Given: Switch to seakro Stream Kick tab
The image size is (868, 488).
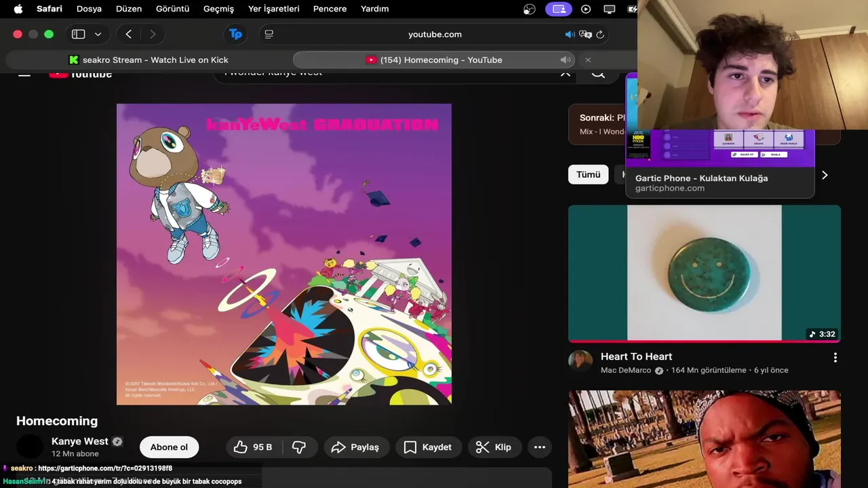Looking at the screenshot, I should (149, 60).
